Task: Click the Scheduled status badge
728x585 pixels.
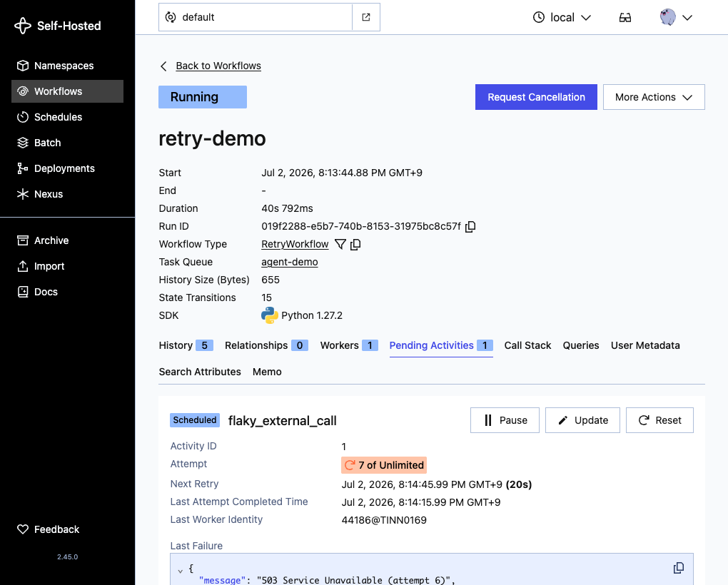Action: point(195,420)
